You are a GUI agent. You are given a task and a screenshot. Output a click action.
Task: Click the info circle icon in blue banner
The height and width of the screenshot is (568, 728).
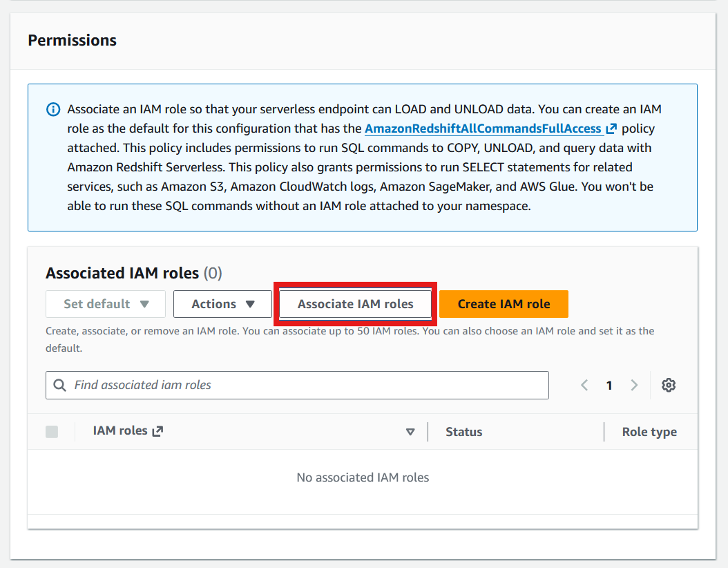click(53, 110)
